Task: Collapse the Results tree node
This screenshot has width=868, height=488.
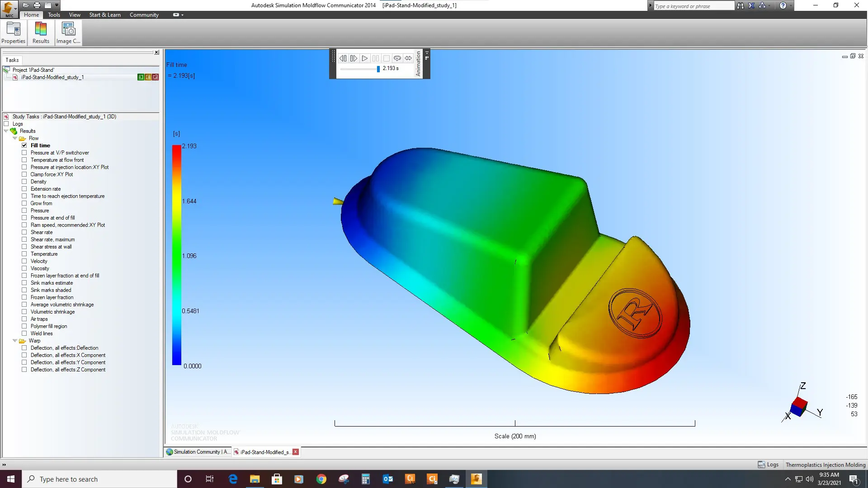Action: [6, 131]
